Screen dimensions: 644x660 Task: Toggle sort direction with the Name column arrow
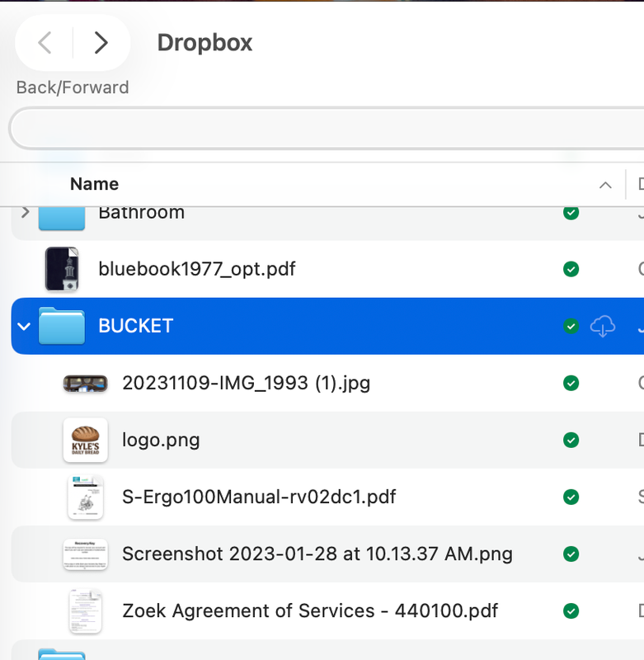pyautogui.click(x=605, y=185)
